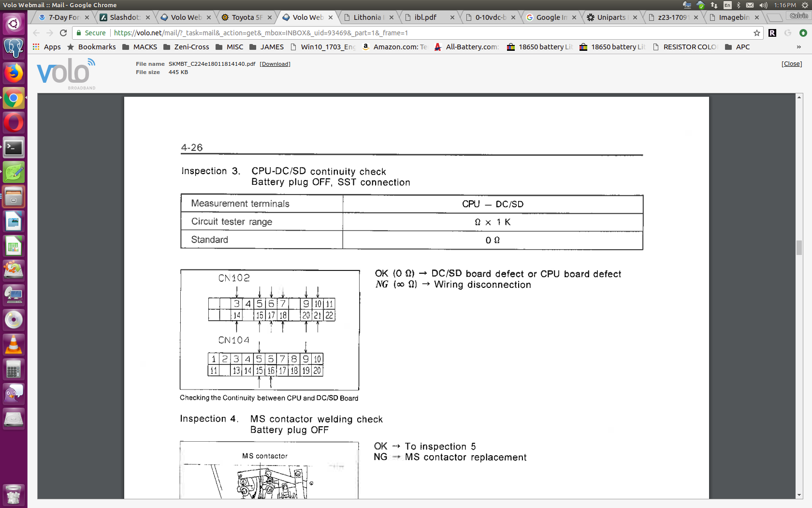Click the R extension icon in toolbar

pyautogui.click(x=772, y=33)
